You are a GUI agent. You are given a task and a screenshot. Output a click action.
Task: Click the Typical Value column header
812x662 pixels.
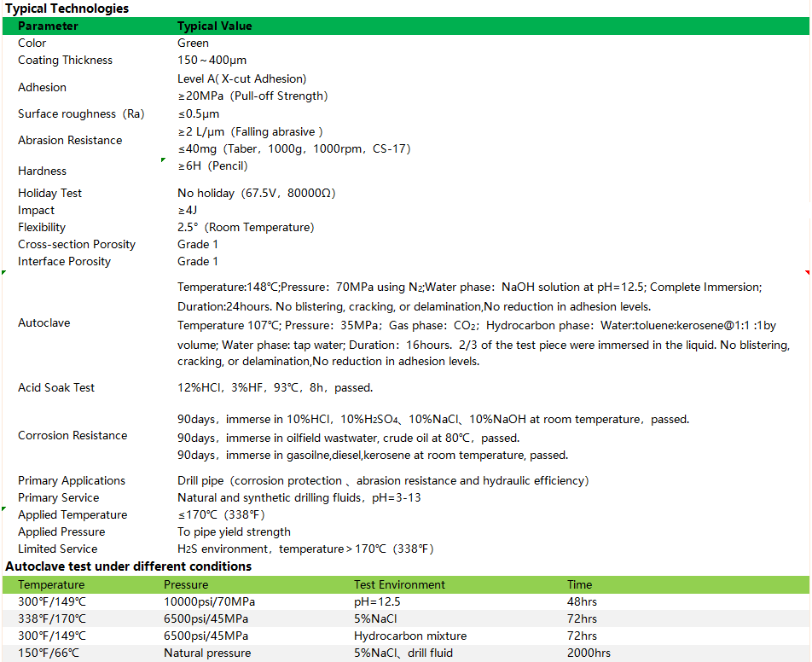click(214, 26)
